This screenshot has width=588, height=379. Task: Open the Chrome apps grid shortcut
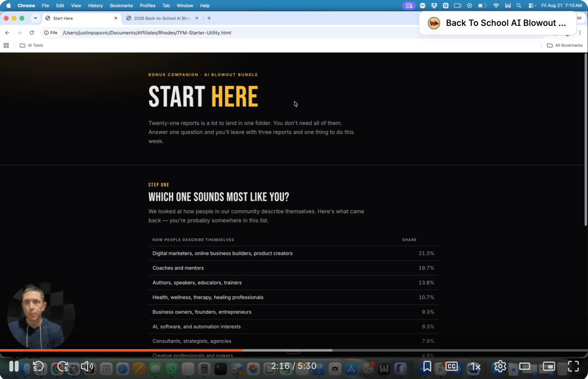coord(6,45)
